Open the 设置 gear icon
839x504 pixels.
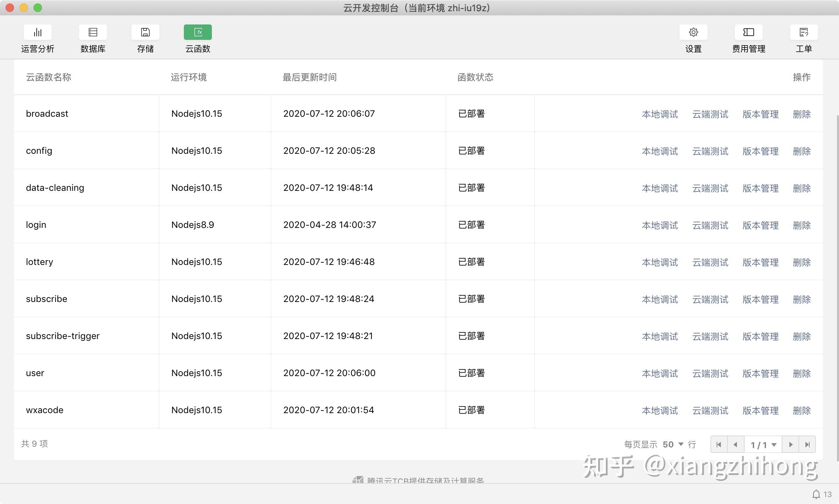pos(694,32)
